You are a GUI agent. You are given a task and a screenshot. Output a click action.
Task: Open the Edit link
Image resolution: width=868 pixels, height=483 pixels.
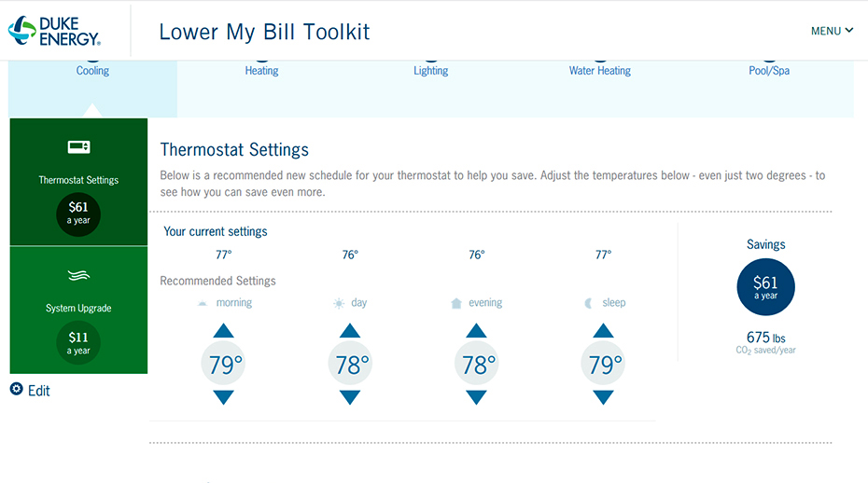point(39,391)
